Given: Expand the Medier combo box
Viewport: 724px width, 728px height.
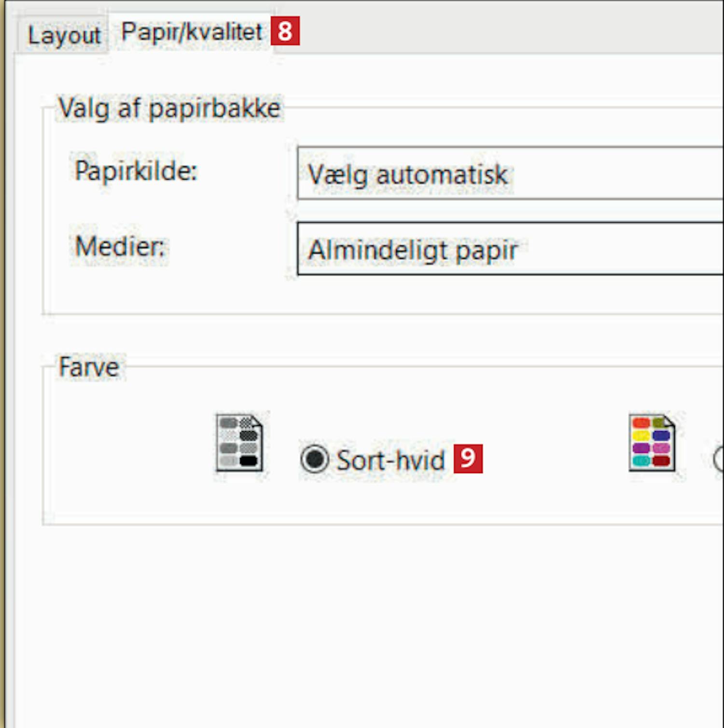Looking at the screenshot, I should coord(510,249).
